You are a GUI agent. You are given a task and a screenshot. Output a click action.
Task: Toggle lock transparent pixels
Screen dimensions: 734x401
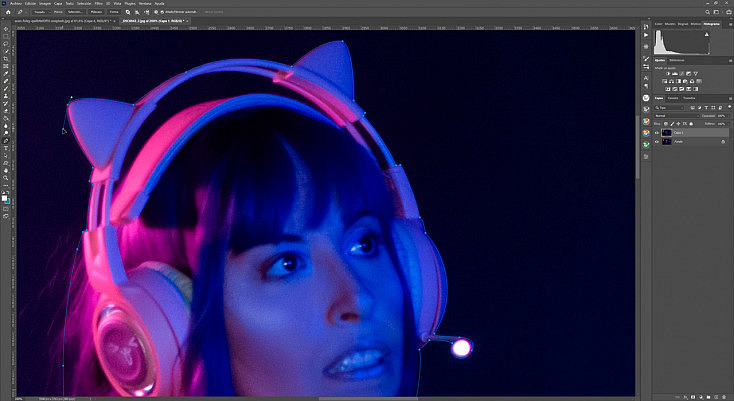666,124
